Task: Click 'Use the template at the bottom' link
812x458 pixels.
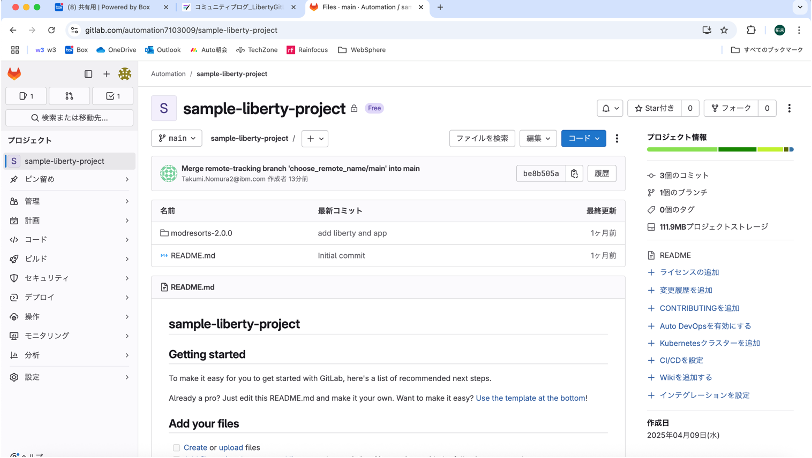Action: click(x=531, y=398)
